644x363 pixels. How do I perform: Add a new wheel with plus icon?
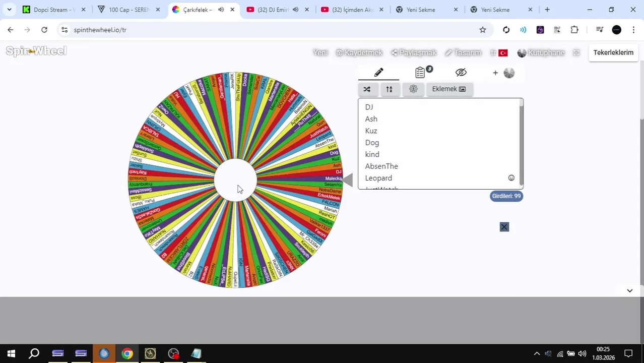[x=495, y=73]
